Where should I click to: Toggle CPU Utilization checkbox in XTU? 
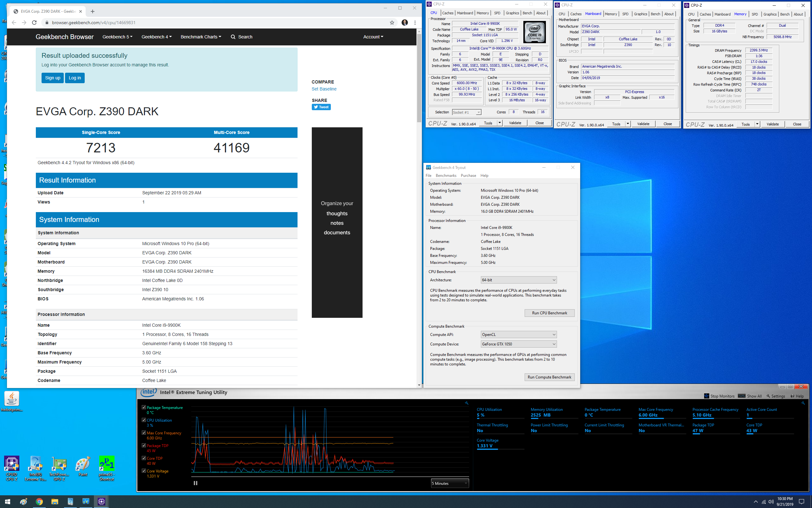pyautogui.click(x=144, y=420)
